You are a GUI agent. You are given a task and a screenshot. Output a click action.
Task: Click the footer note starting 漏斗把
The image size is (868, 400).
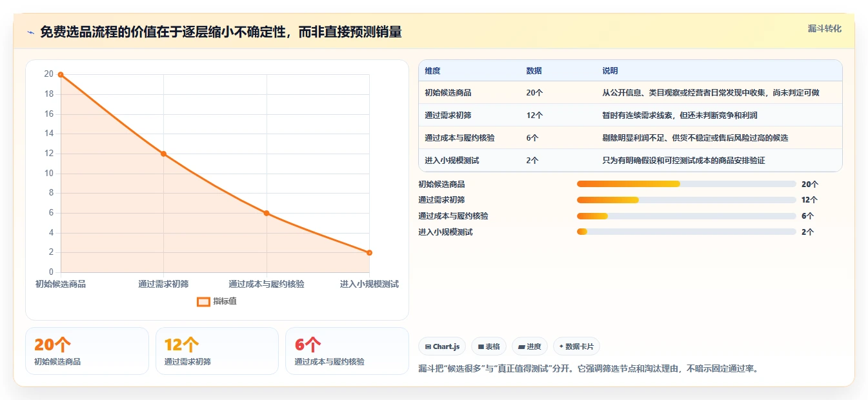coord(589,368)
